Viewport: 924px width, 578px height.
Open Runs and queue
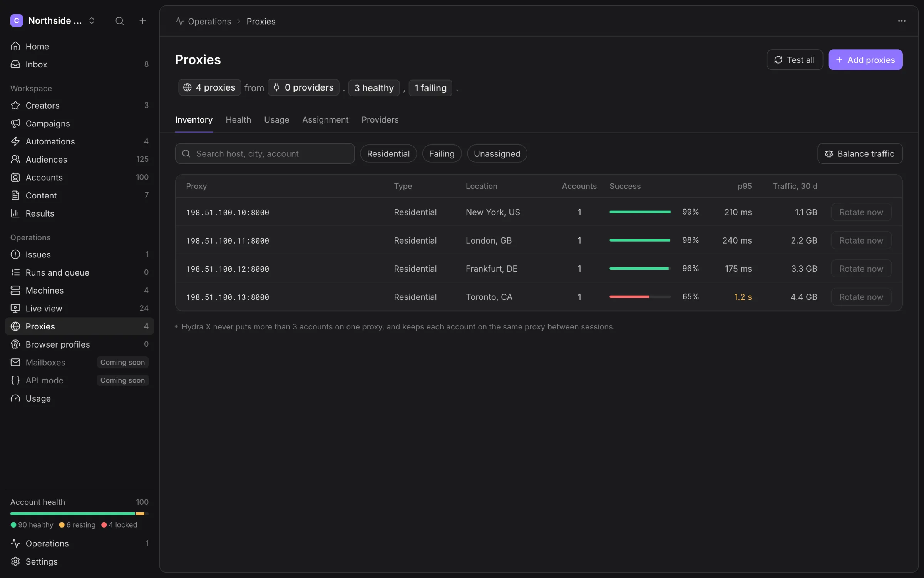coord(79,272)
